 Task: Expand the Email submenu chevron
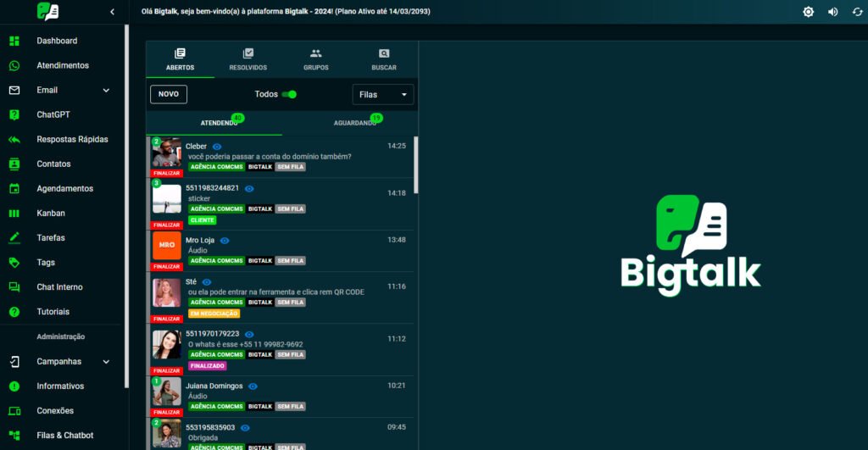106,91
